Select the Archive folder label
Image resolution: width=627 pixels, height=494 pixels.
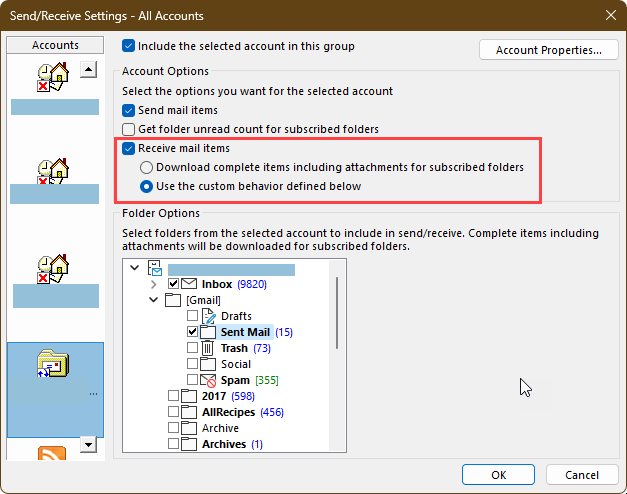point(220,428)
